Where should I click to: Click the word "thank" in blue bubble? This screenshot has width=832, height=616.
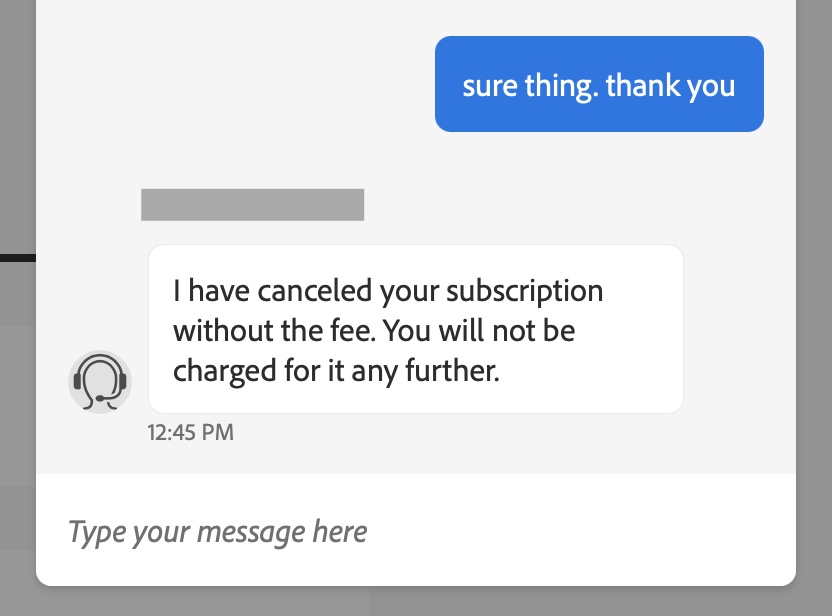tap(641, 85)
